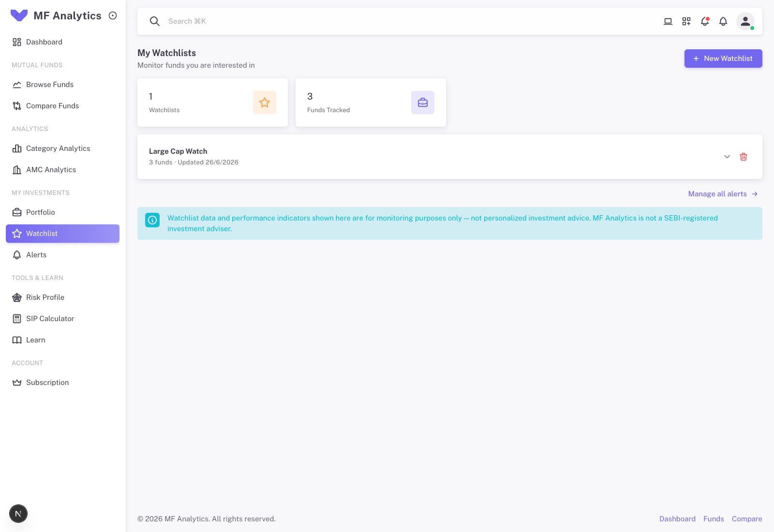The height and width of the screenshot is (532, 774).
Task: Follow the Manage all alerts link
Action: (723, 194)
